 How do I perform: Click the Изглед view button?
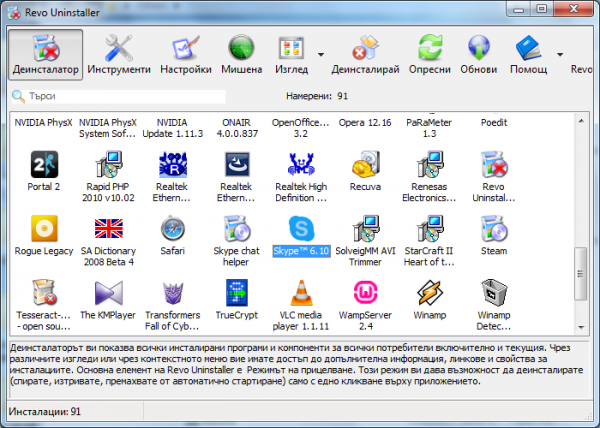click(291, 55)
